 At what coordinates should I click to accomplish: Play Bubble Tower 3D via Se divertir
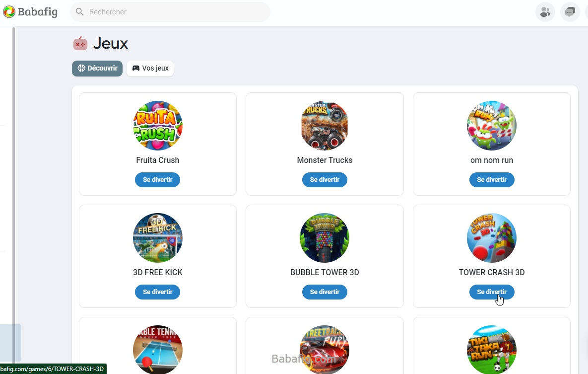(x=325, y=292)
